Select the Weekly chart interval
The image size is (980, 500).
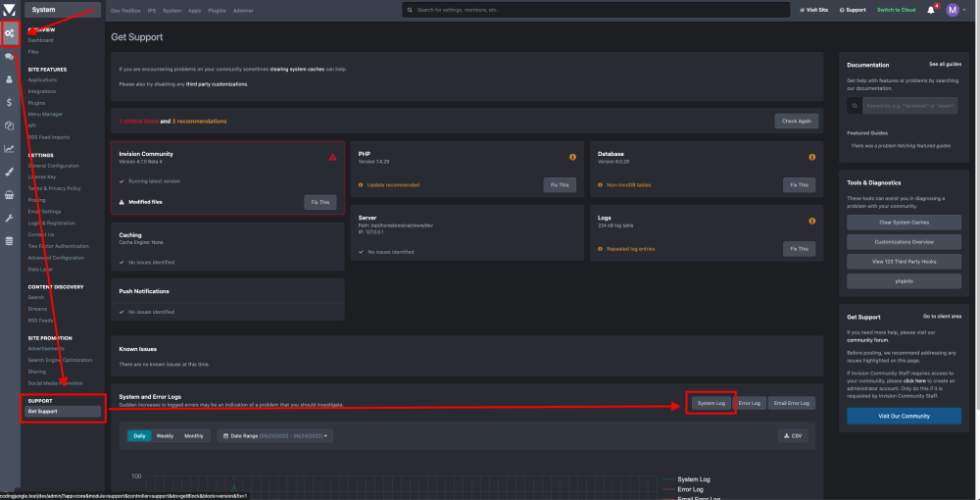pos(165,435)
